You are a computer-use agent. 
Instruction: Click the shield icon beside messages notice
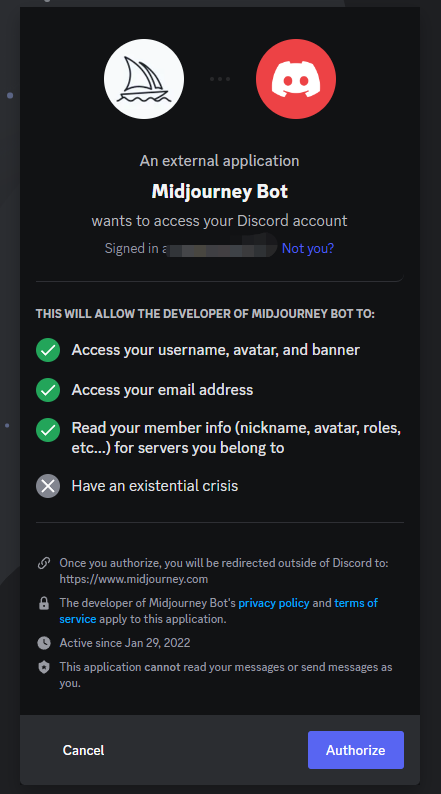pyautogui.click(x=44, y=667)
